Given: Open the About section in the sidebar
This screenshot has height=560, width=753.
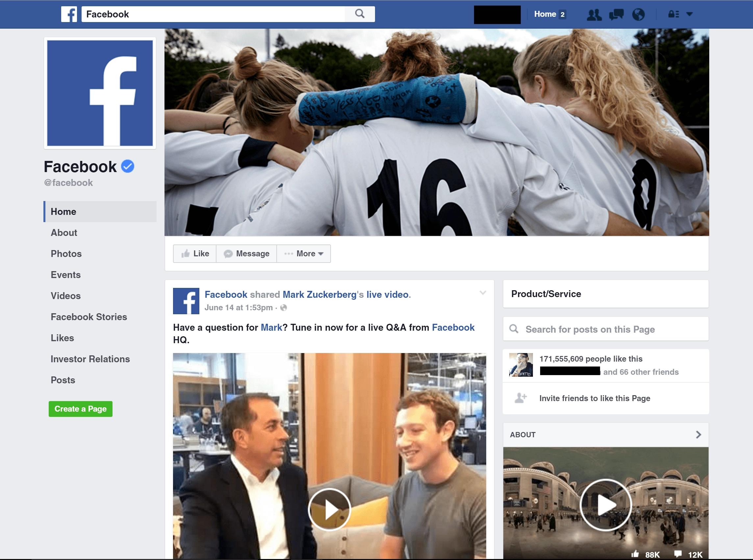Looking at the screenshot, I should [x=64, y=233].
